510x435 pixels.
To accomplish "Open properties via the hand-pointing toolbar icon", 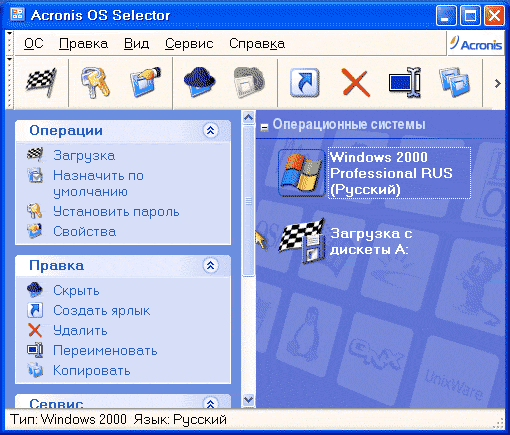I will point(145,82).
